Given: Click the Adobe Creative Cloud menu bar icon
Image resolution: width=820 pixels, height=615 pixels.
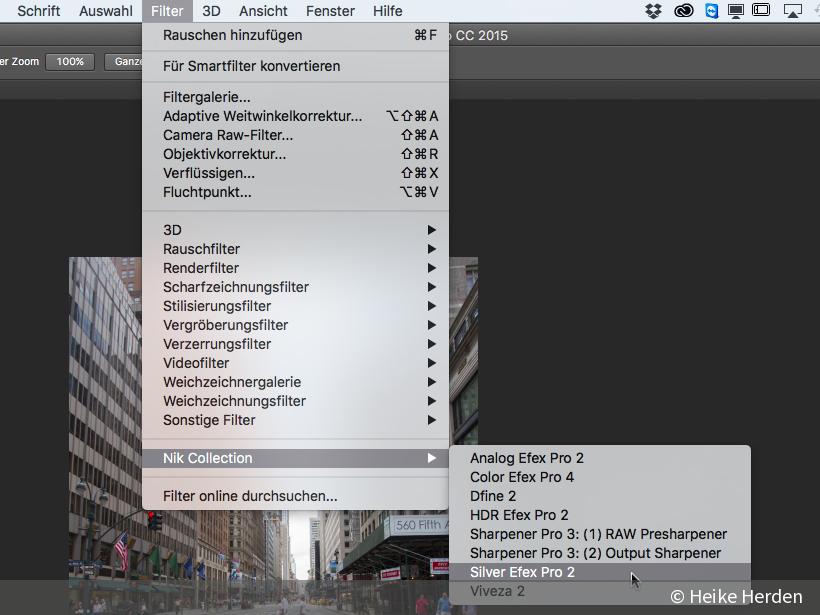Looking at the screenshot, I should tap(684, 10).
